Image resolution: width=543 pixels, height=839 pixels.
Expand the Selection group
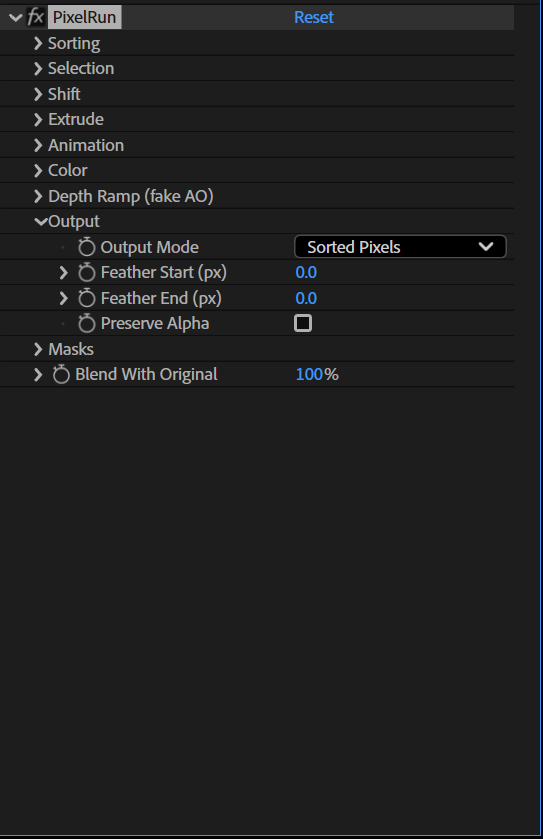click(38, 68)
